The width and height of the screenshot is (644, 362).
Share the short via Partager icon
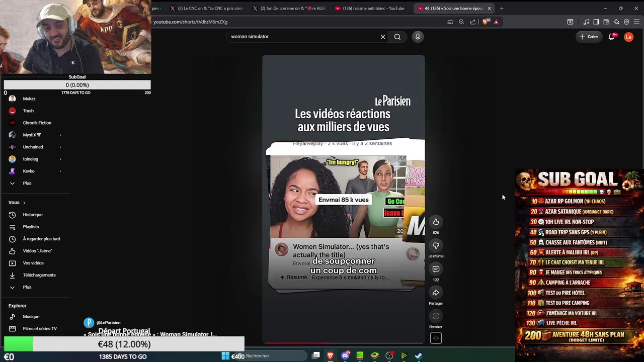click(x=436, y=293)
